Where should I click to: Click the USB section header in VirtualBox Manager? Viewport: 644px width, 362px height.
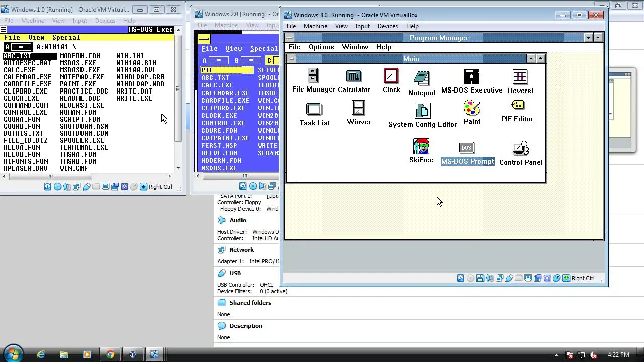235,273
